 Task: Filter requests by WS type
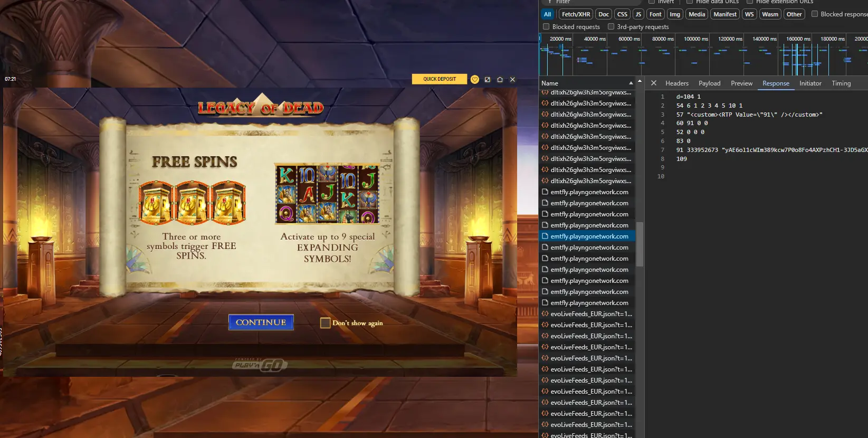tap(749, 14)
